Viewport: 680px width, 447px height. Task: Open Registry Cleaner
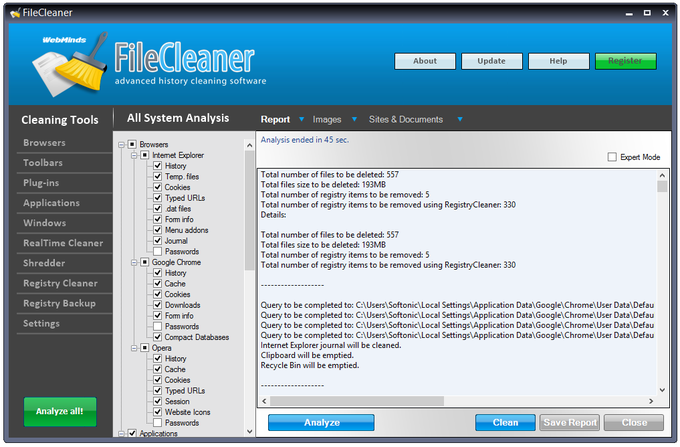click(x=60, y=283)
